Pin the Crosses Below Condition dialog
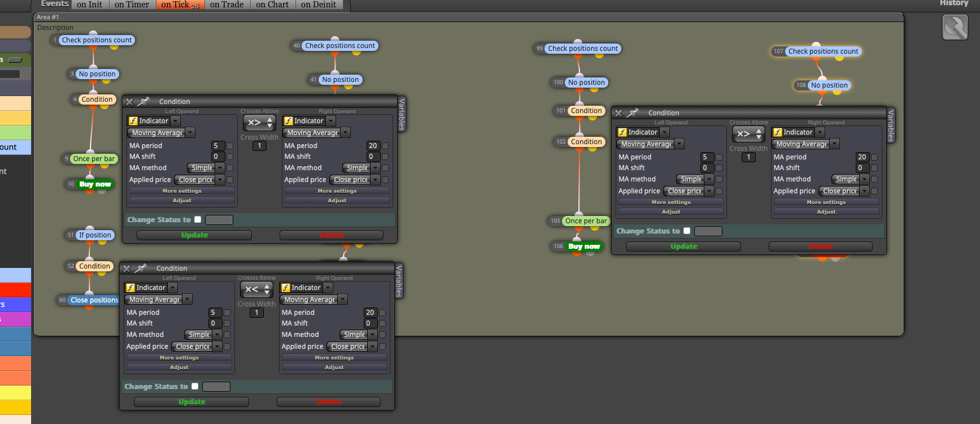The width and height of the screenshot is (980, 424). click(141, 269)
